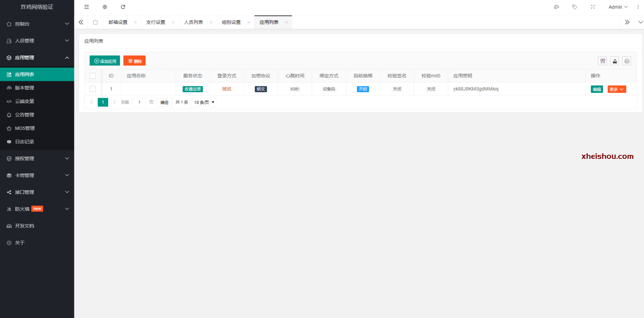Check the checkbox for application row 1

pyautogui.click(x=93, y=89)
